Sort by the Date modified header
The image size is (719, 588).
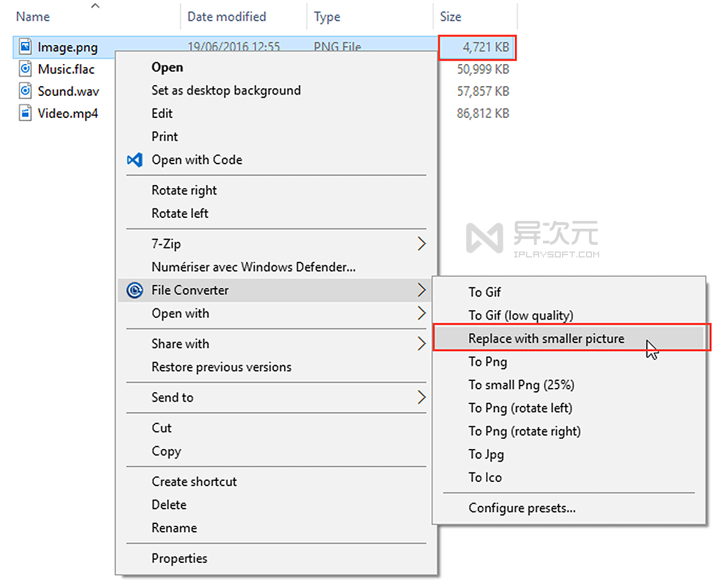coord(226,17)
